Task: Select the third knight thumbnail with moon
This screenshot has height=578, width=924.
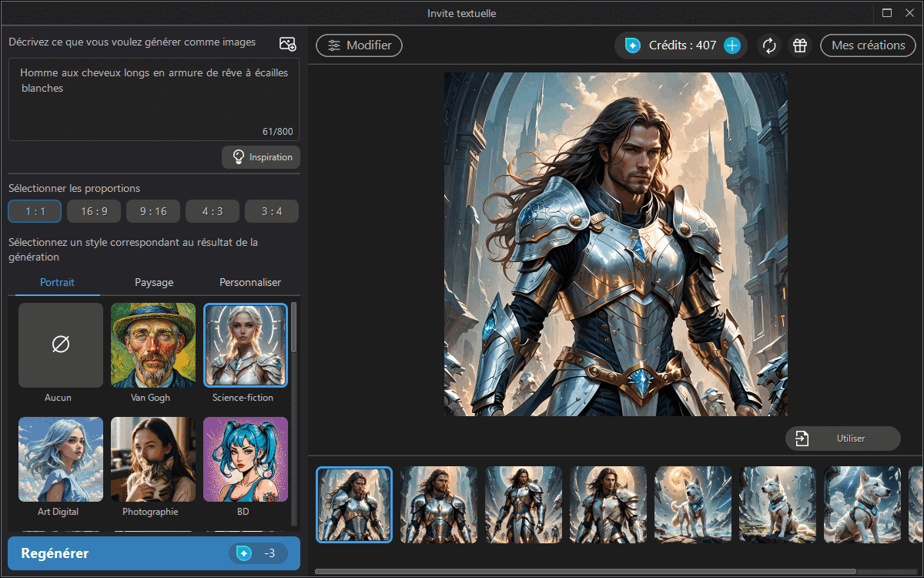Action: (524, 505)
